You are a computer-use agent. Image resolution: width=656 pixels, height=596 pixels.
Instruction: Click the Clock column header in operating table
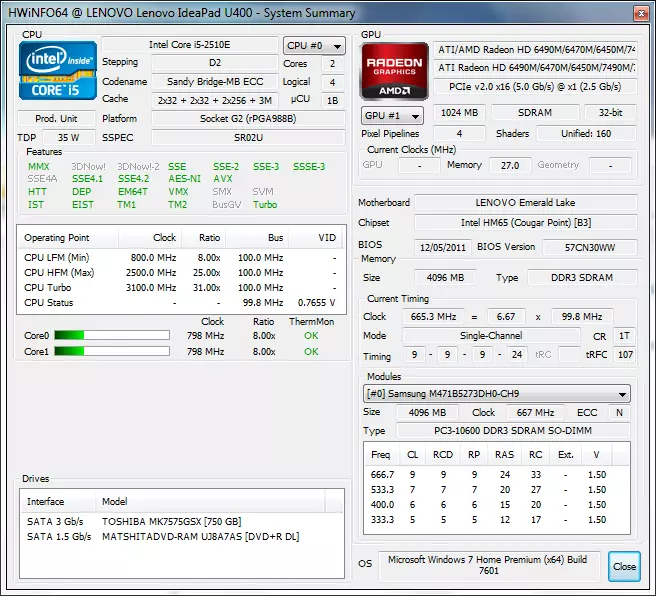pyautogui.click(x=150, y=238)
